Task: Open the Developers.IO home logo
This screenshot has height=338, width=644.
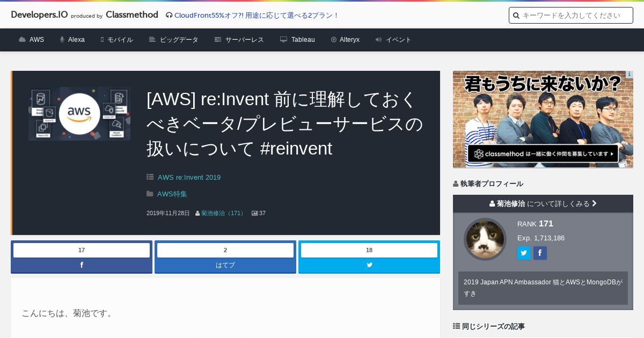Action: pos(39,14)
